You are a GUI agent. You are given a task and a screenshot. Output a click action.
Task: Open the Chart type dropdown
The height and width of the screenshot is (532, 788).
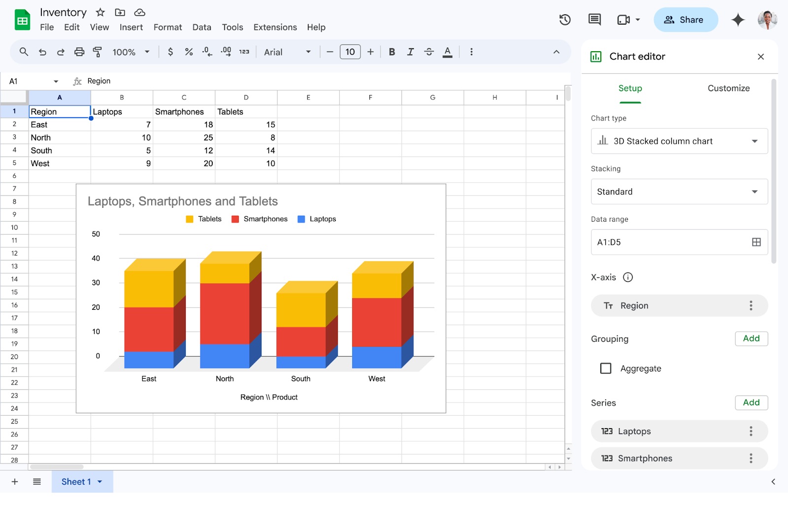679,141
